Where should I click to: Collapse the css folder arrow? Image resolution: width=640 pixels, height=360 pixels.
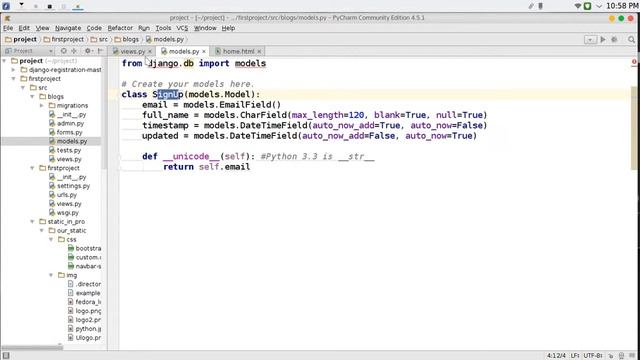51,240
